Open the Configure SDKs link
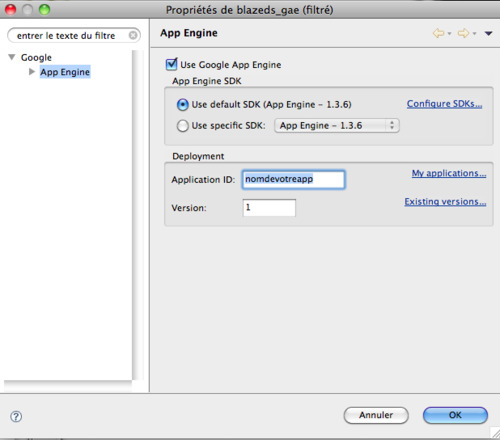Image resolution: width=500 pixels, height=440 pixels. click(444, 104)
